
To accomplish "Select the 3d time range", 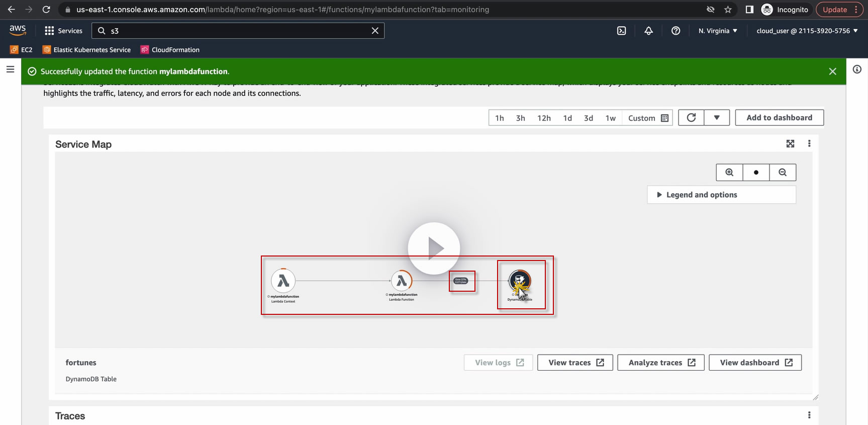I will [x=589, y=118].
